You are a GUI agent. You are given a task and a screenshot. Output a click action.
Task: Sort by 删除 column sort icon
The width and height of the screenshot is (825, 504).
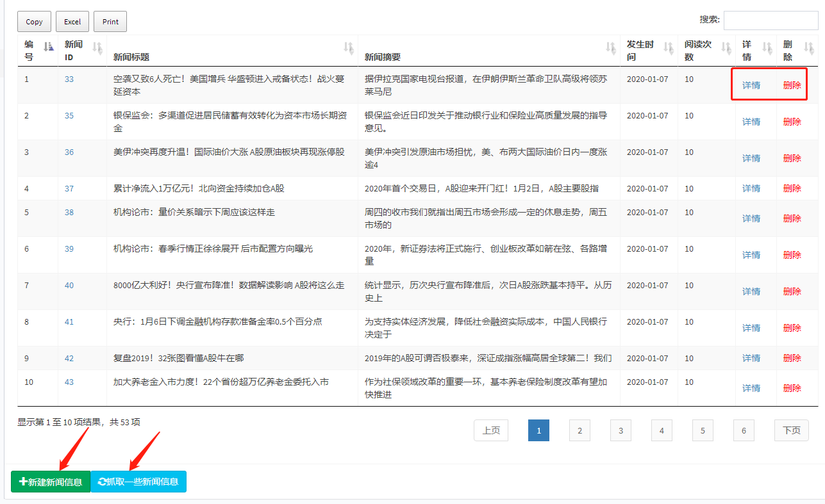[x=809, y=47]
